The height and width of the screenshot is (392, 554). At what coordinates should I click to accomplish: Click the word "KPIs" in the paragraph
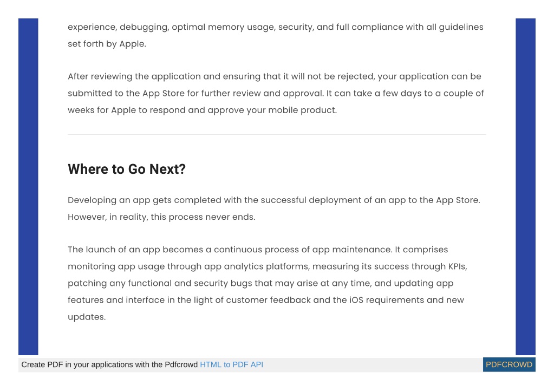(x=458, y=266)
